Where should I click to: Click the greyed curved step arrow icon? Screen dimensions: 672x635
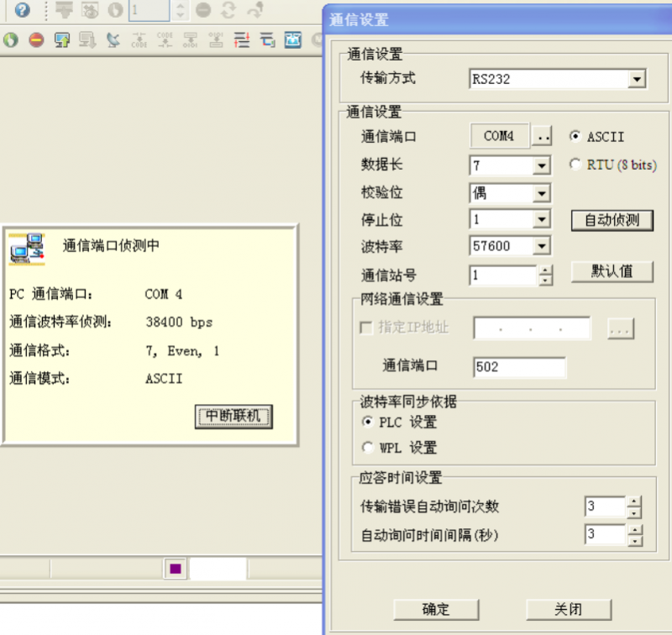click(x=256, y=10)
